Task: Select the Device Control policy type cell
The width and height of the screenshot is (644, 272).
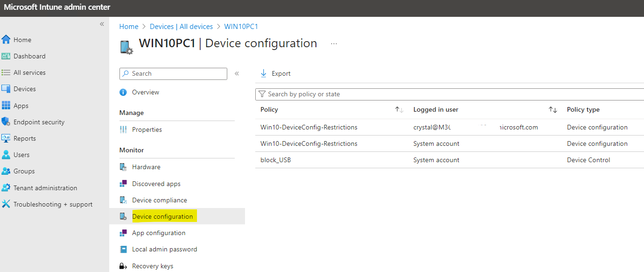Action: point(588,160)
